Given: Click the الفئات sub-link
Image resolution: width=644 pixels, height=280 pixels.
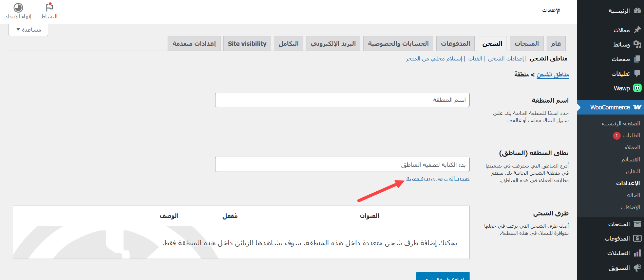Looking at the screenshot, I should 475,59.
